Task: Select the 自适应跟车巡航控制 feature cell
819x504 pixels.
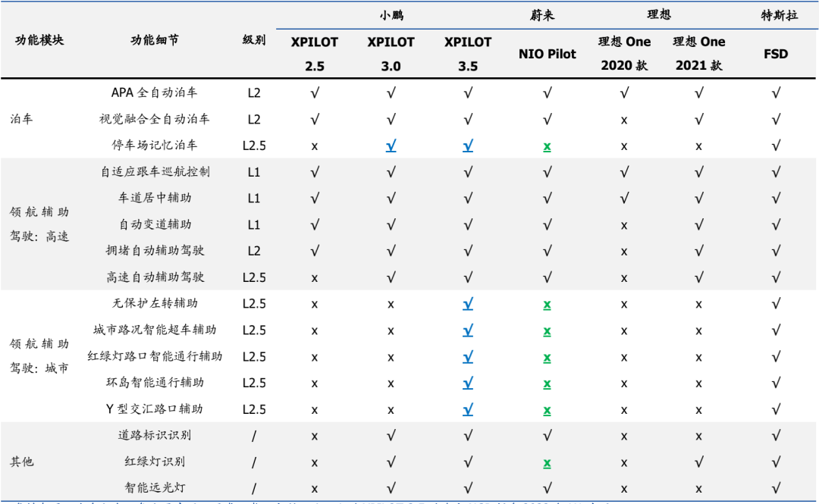Action: [155, 172]
